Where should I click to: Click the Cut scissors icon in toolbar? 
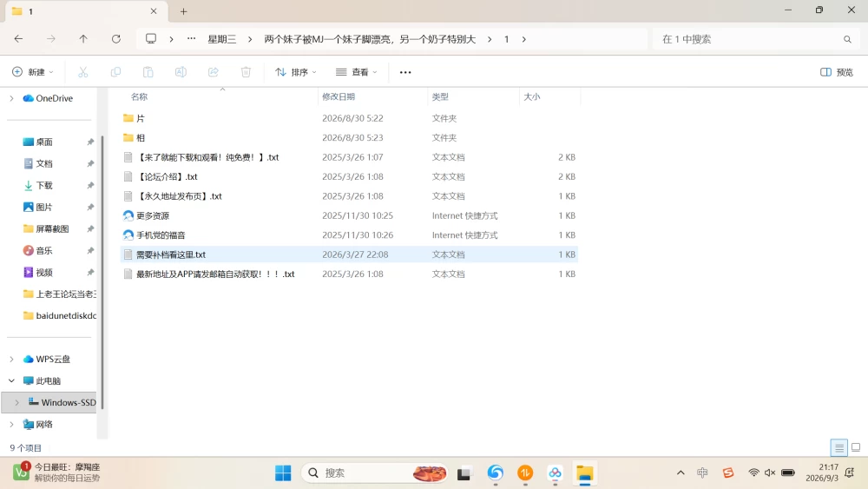[x=83, y=72]
